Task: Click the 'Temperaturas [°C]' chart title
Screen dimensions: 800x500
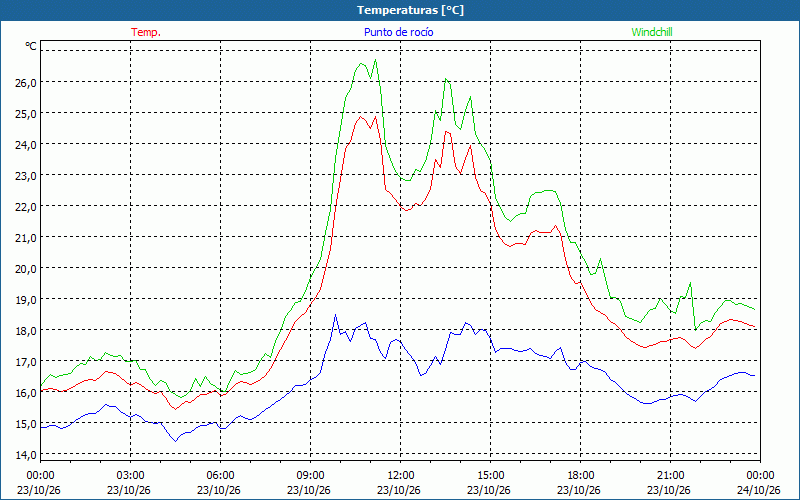Action: tap(410, 10)
